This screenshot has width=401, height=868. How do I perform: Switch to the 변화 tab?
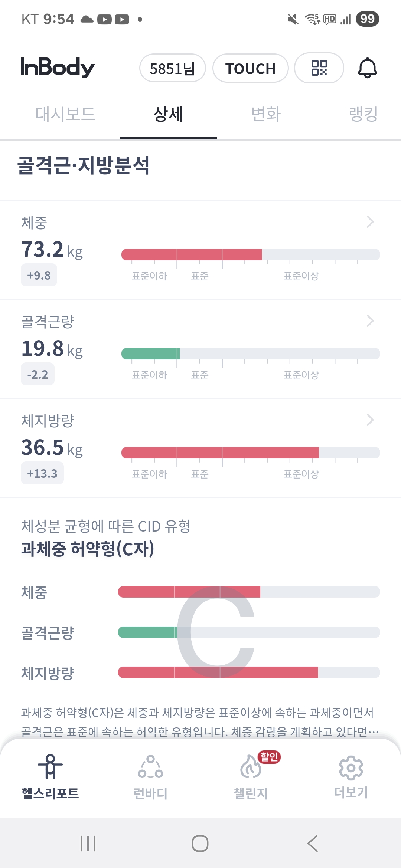pos(266,114)
